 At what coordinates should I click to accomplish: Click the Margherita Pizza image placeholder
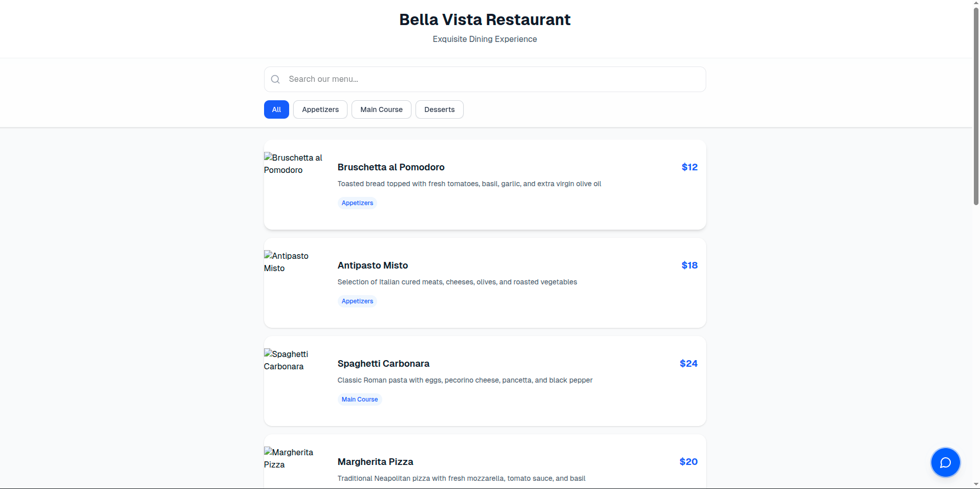click(x=290, y=458)
